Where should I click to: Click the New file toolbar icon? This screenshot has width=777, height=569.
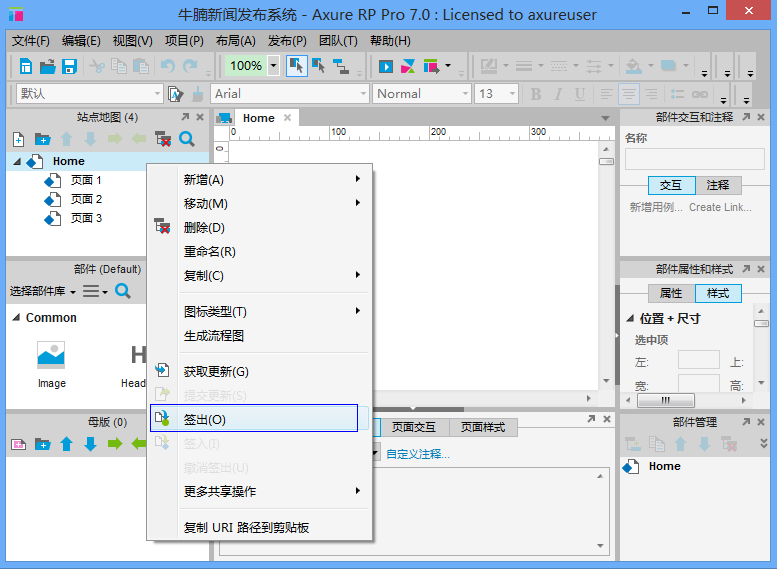click(x=26, y=66)
